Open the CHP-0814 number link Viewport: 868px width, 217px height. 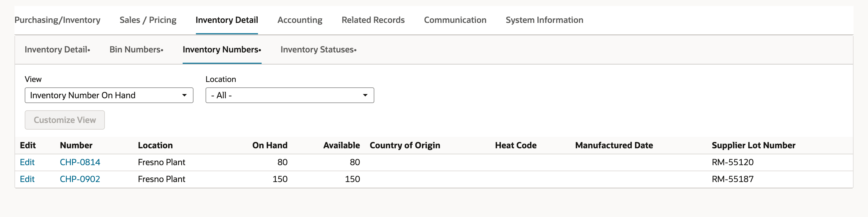80,162
